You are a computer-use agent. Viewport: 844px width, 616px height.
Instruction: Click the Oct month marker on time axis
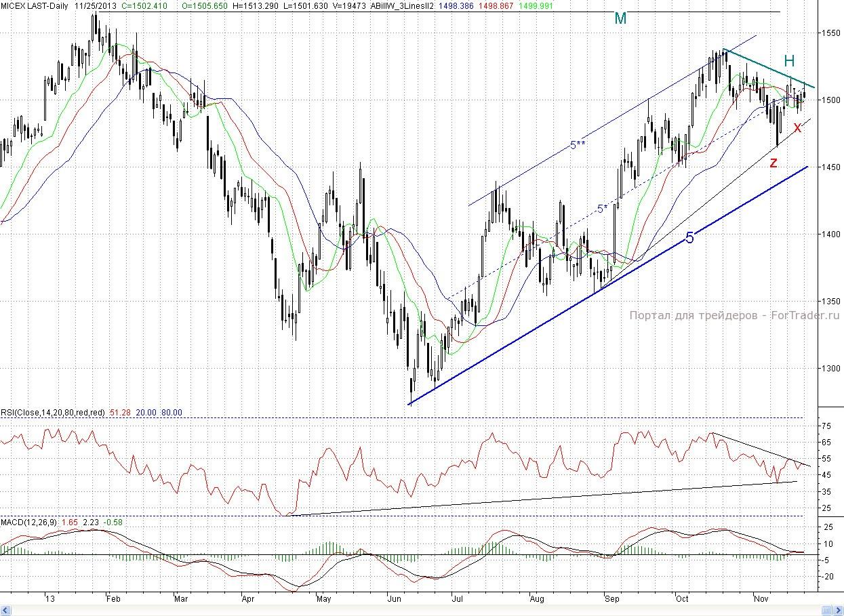click(x=682, y=599)
